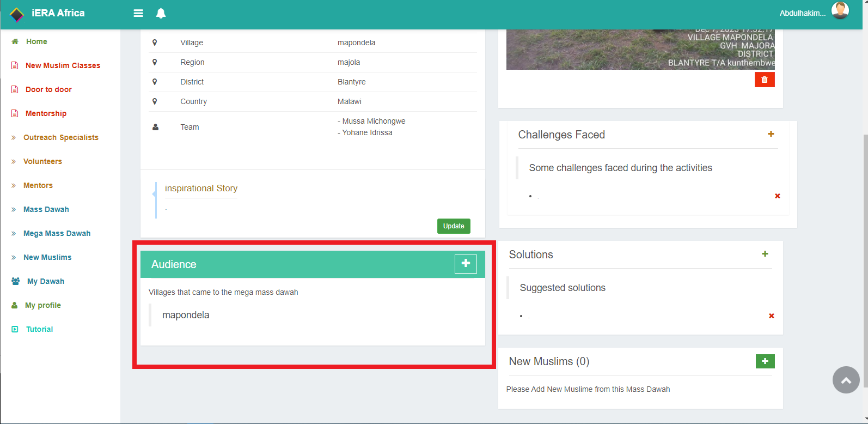Go to New Muslim Classes page
Viewport: 868px width, 424px height.
[63, 65]
